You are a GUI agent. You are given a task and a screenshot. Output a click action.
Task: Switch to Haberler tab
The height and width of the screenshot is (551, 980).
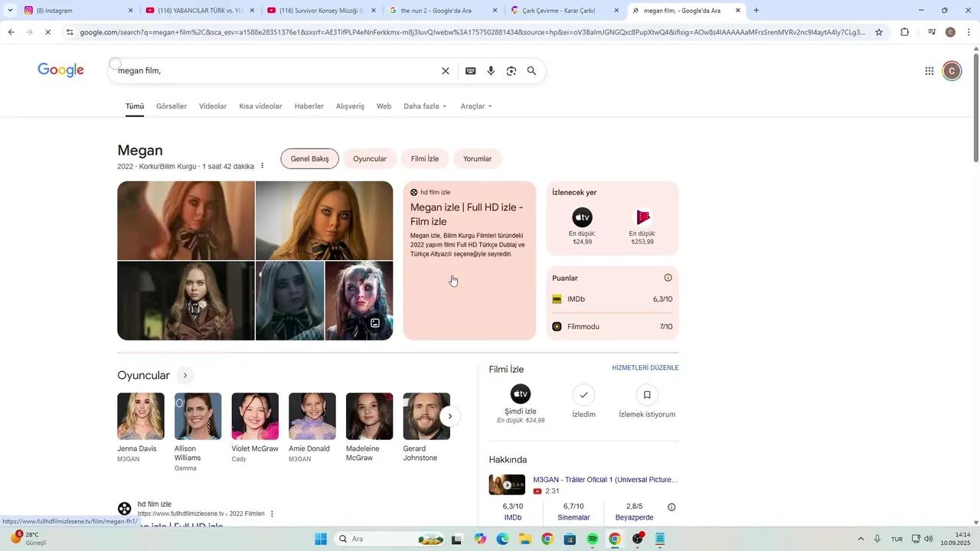(309, 106)
